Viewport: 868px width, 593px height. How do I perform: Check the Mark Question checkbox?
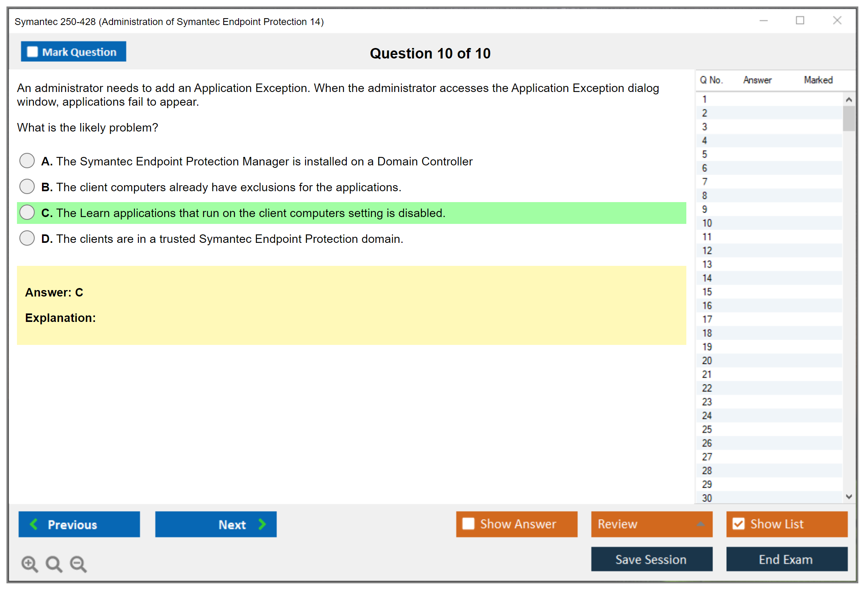click(x=32, y=52)
